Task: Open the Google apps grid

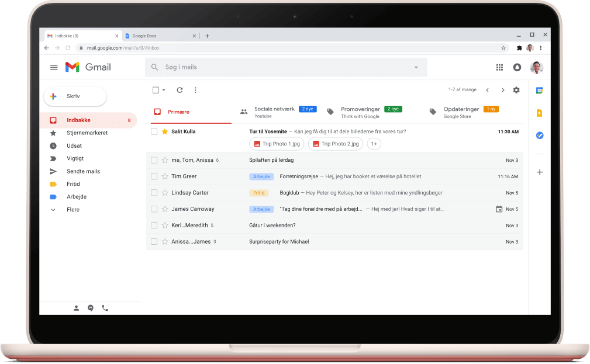Action: (x=499, y=67)
